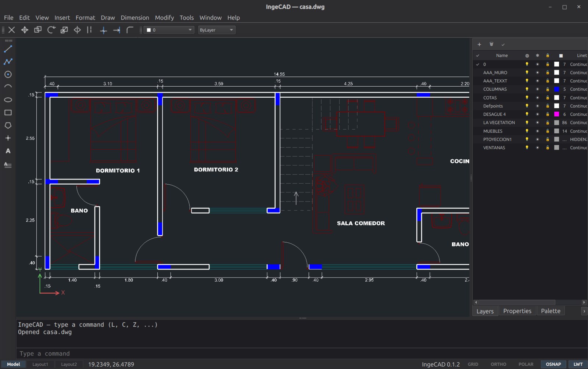Activate the Copy tool
Screen dimensions: 588x369
pyautogui.click(x=38, y=30)
